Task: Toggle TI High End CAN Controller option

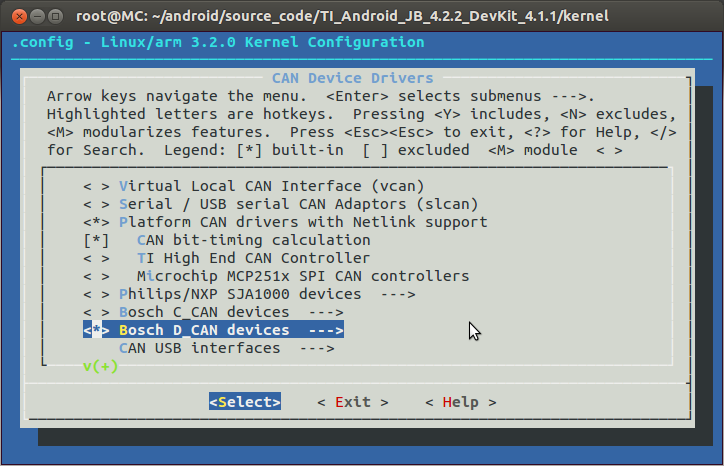Action: [x=96, y=258]
